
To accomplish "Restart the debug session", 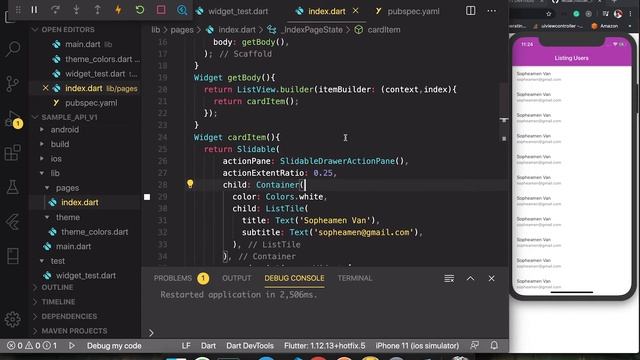I will coord(140,10).
